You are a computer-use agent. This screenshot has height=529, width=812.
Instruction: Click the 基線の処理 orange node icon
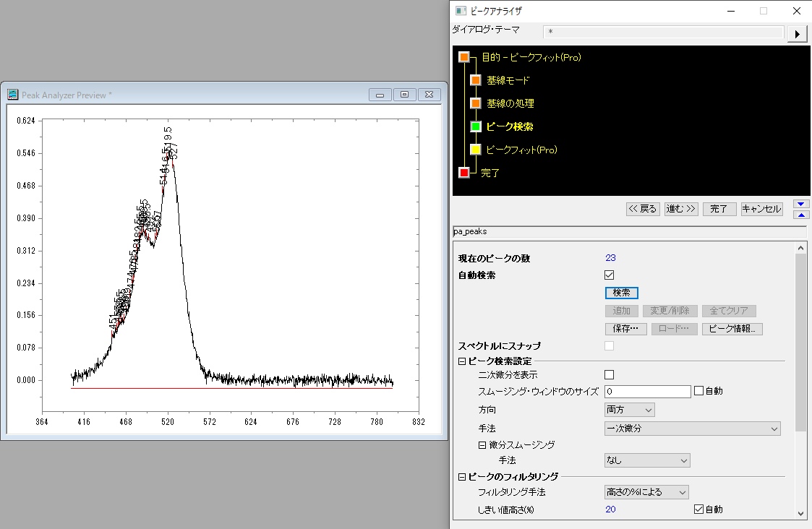click(x=476, y=103)
